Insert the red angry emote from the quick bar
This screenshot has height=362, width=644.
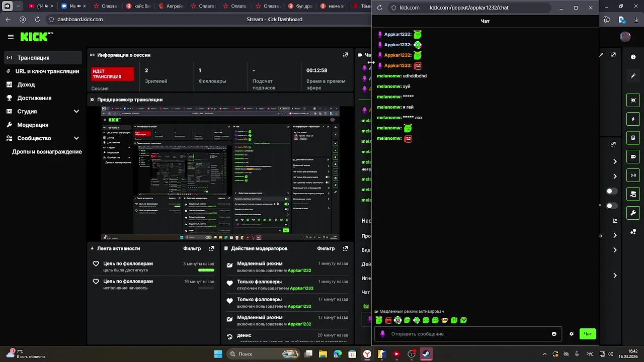click(x=388, y=320)
